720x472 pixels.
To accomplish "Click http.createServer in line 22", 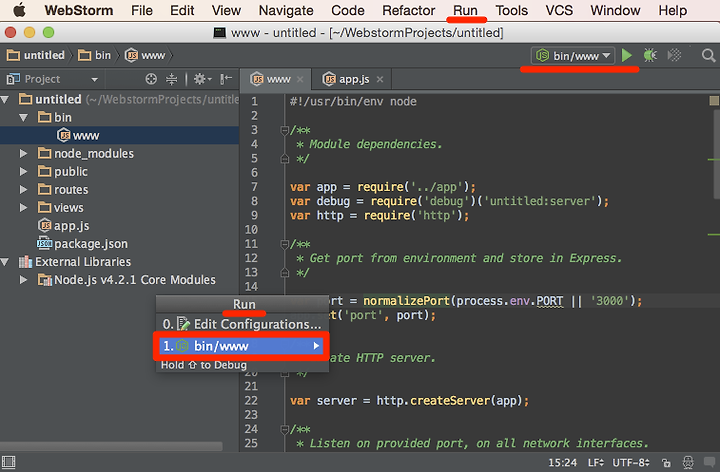I will click(x=433, y=400).
